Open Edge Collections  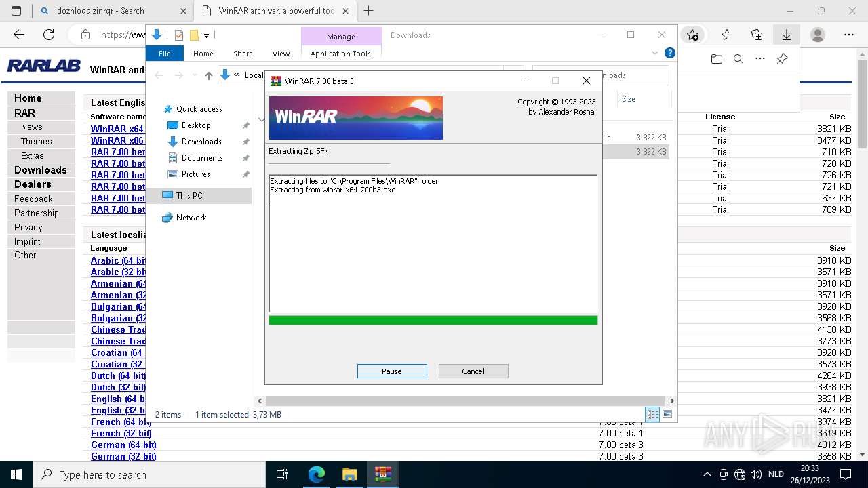pyautogui.click(x=757, y=35)
